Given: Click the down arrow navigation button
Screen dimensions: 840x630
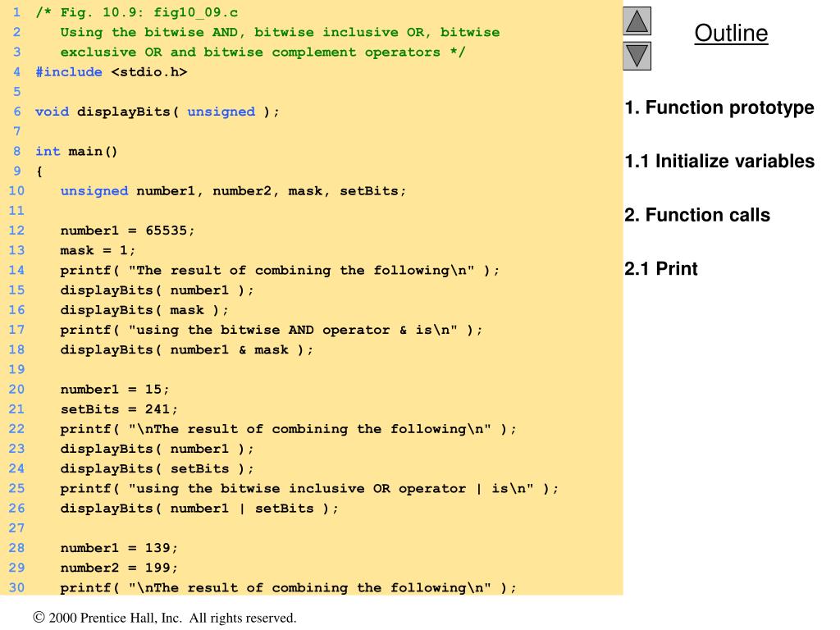Looking at the screenshot, I should (x=637, y=56).
